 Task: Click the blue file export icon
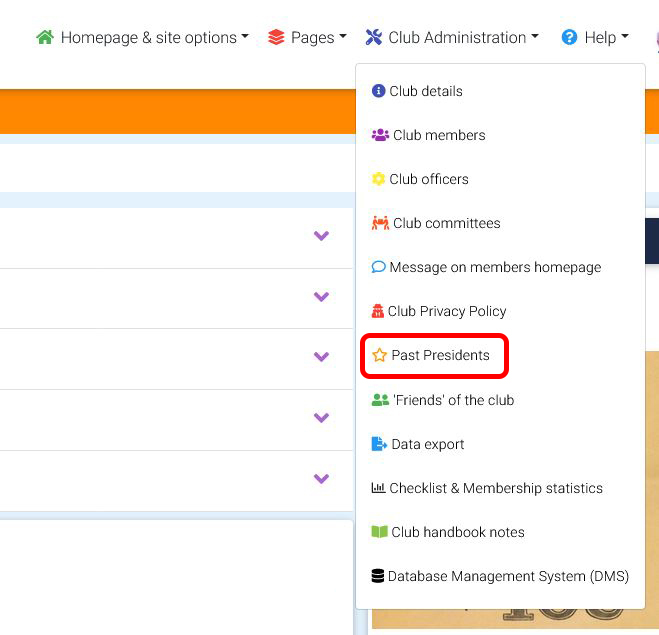coord(379,444)
